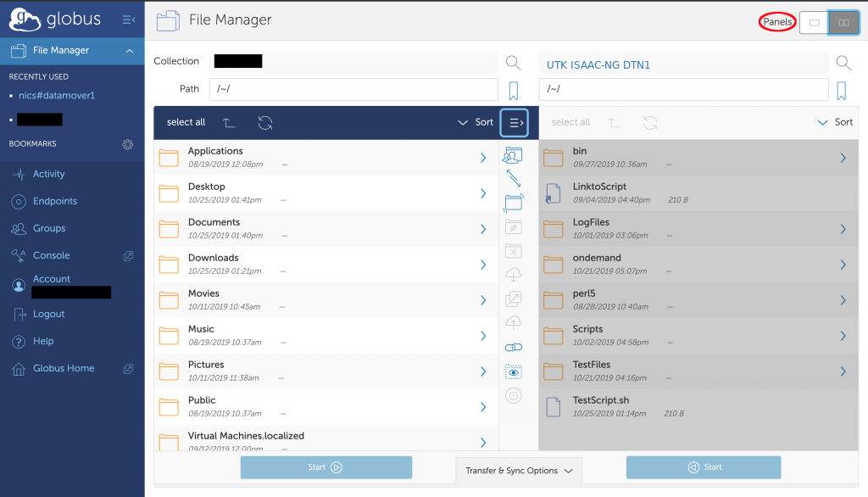Click the Download cloud icon

(x=513, y=274)
